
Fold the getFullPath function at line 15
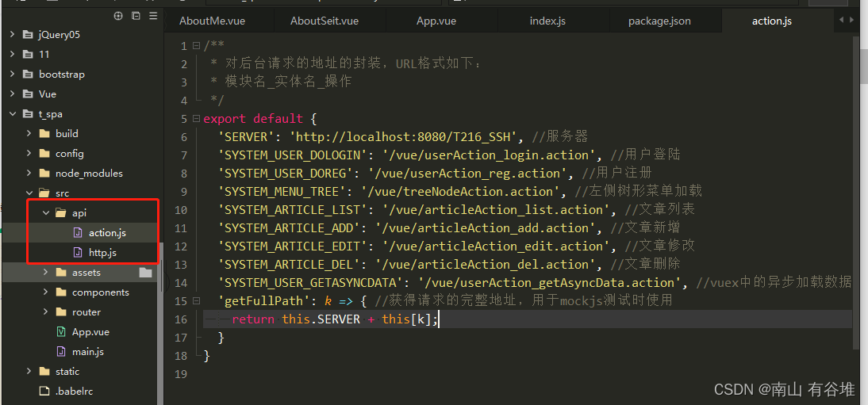(196, 301)
